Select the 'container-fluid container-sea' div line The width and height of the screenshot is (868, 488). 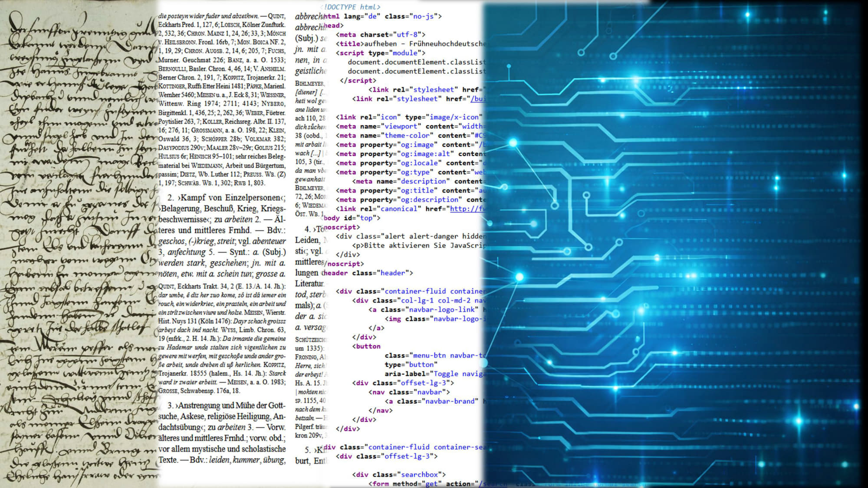coord(404,447)
